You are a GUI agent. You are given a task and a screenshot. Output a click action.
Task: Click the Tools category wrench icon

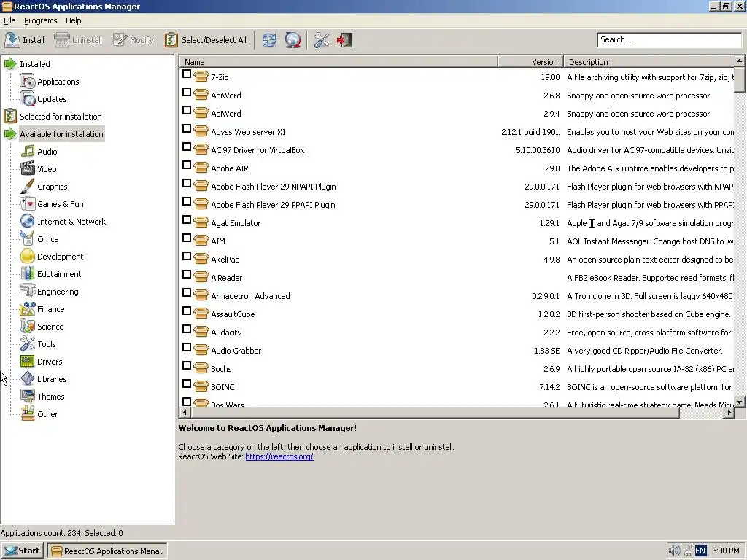(x=28, y=344)
